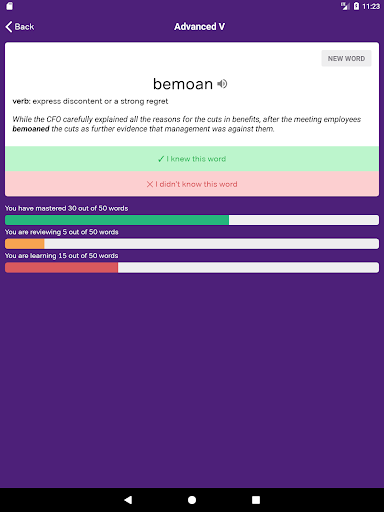The width and height of the screenshot is (384, 512).
Task: Tap the Back chevron arrow
Action: 9,27
